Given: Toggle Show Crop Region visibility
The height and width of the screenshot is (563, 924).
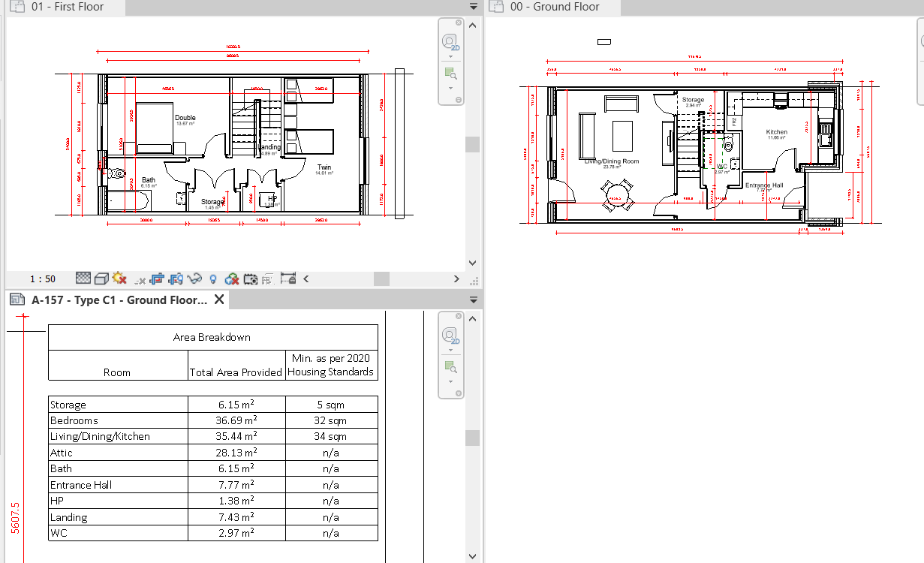Looking at the screenshot, I should click(175, 278).
